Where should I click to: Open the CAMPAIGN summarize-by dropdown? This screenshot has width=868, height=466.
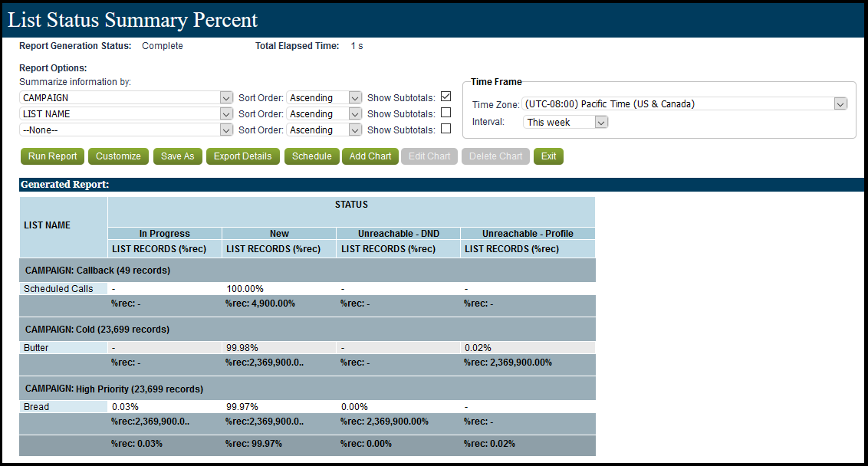tap(127, 98)
